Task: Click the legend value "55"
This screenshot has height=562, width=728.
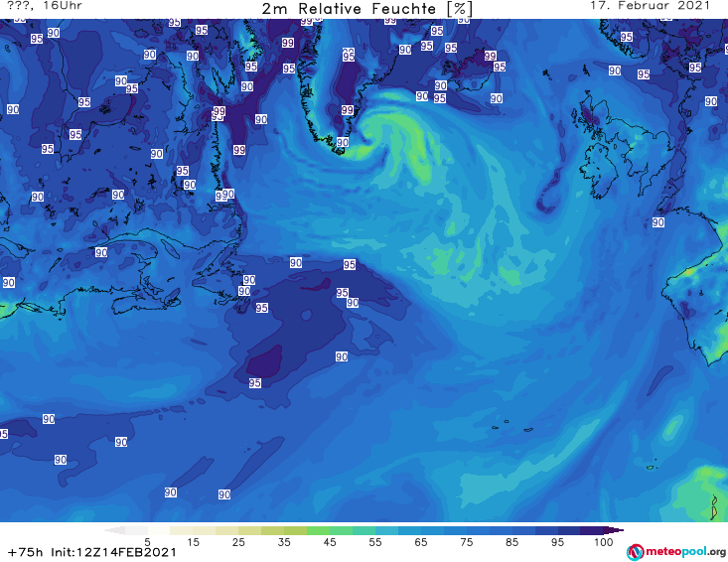Action: 375,542
